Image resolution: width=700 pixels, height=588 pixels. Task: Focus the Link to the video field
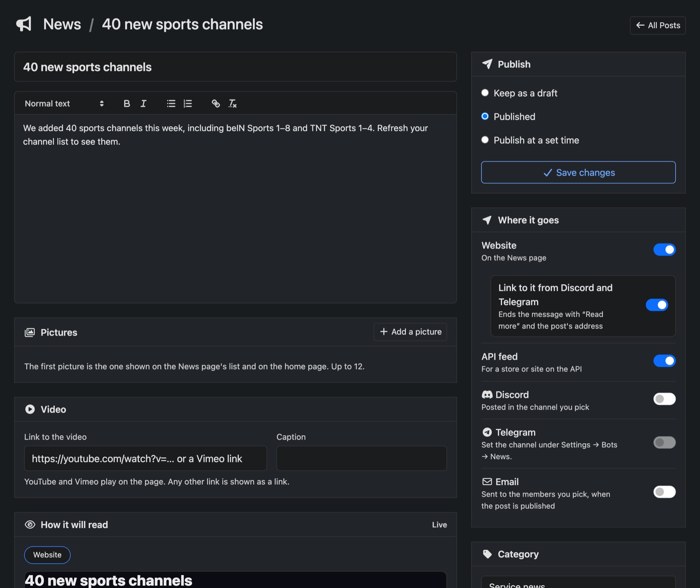coord(145,458)
